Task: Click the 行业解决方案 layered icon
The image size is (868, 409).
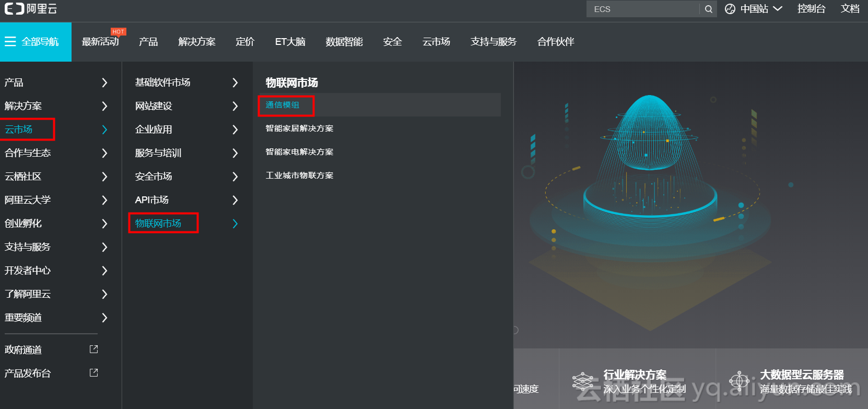Action: click(x=583, y=381)
